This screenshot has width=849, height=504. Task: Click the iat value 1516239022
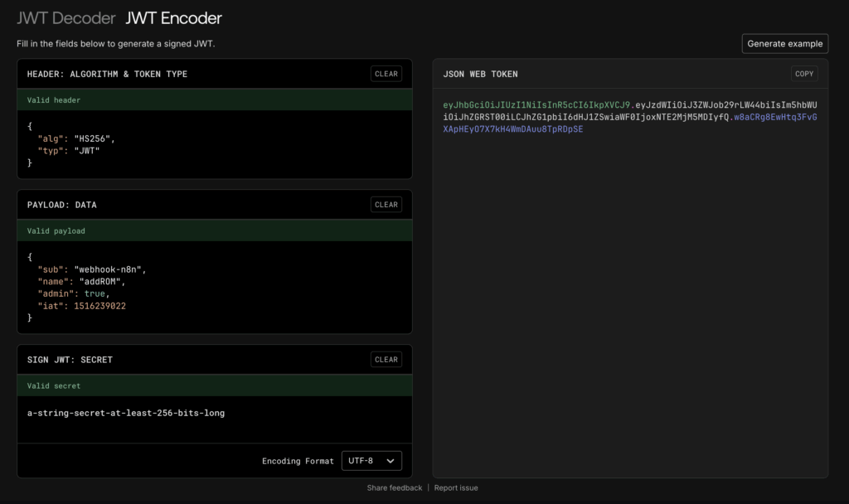click(x=99, y=306)
